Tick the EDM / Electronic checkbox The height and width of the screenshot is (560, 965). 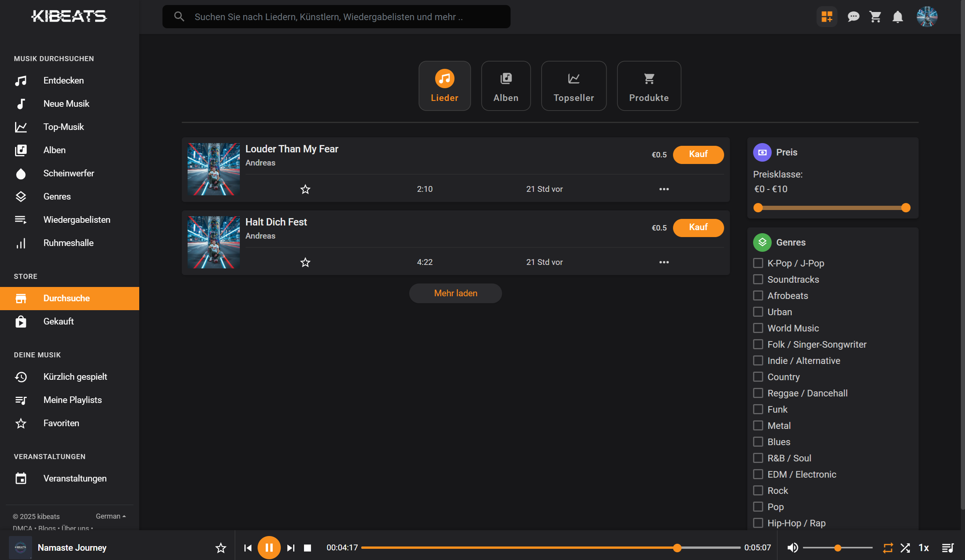758,475
